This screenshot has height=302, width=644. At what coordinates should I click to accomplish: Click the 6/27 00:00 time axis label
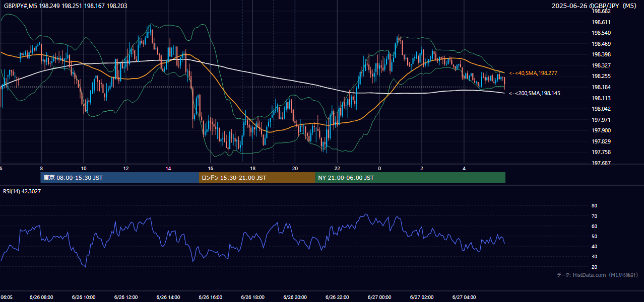pyautogui.click(x=379, y=297)
